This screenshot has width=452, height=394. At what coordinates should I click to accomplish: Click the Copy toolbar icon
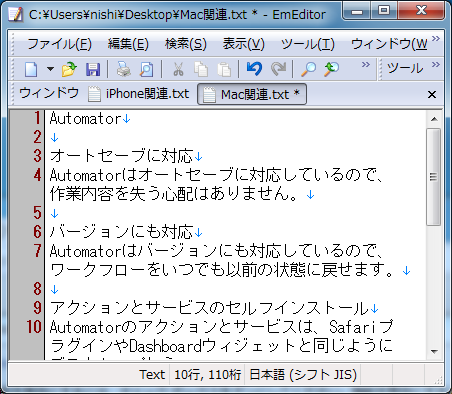pos(201,69)
